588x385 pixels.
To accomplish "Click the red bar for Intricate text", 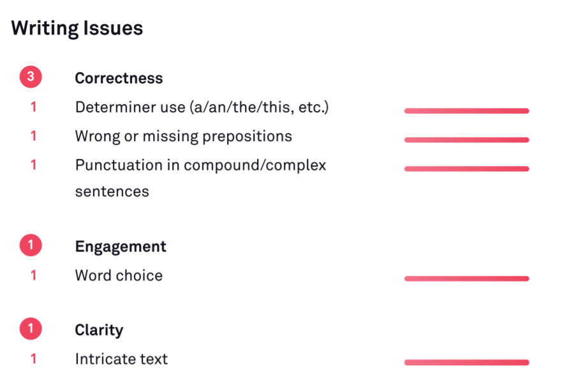I will pyautogui.click(x=466, y=363).
